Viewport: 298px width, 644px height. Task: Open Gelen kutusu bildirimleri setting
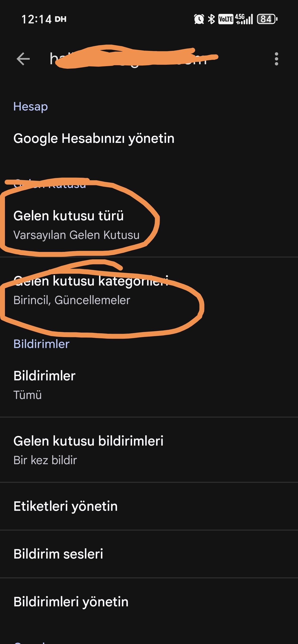pos(149,450)
